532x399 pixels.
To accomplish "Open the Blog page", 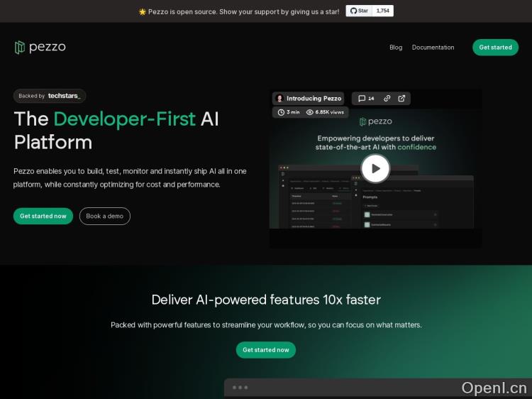I will [396, 48].
